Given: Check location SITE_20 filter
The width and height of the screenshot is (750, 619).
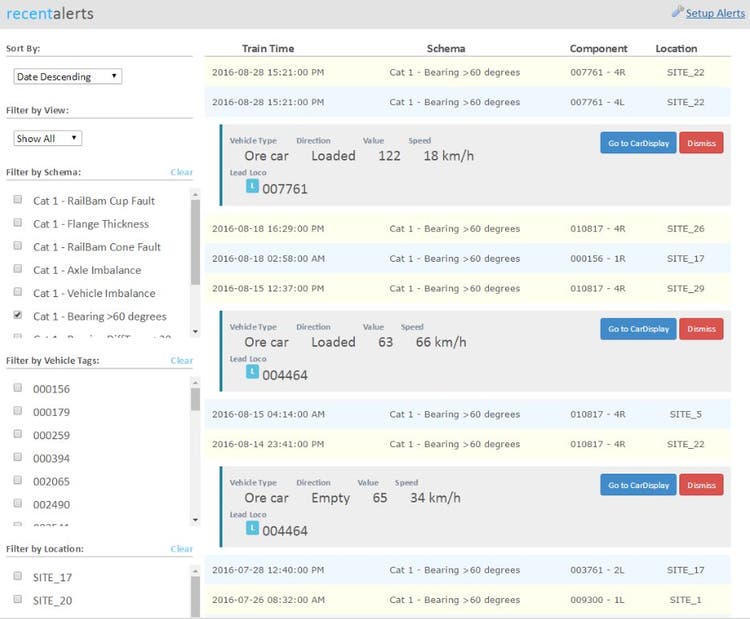Looking at the screenshot, I should (x=18, y=599).
